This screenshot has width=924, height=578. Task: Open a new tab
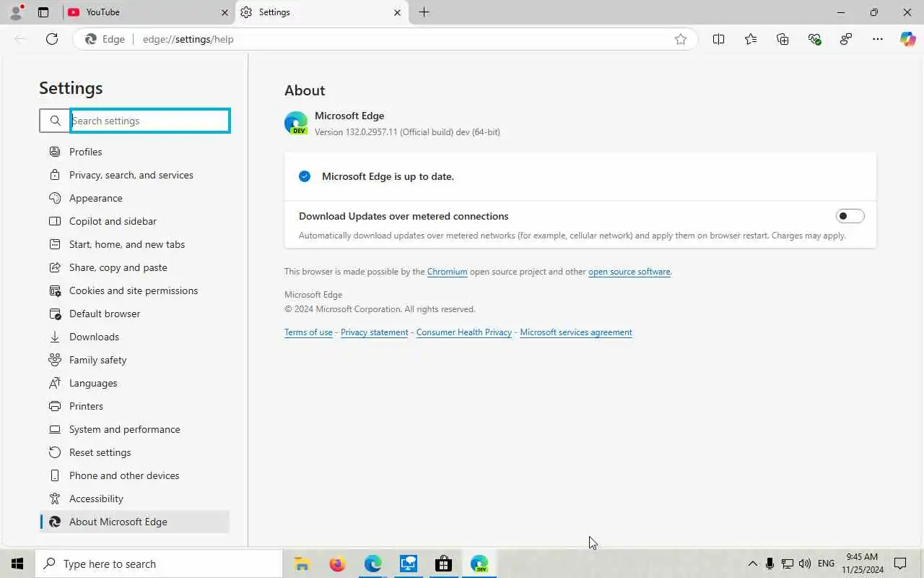tap(424, 12)
